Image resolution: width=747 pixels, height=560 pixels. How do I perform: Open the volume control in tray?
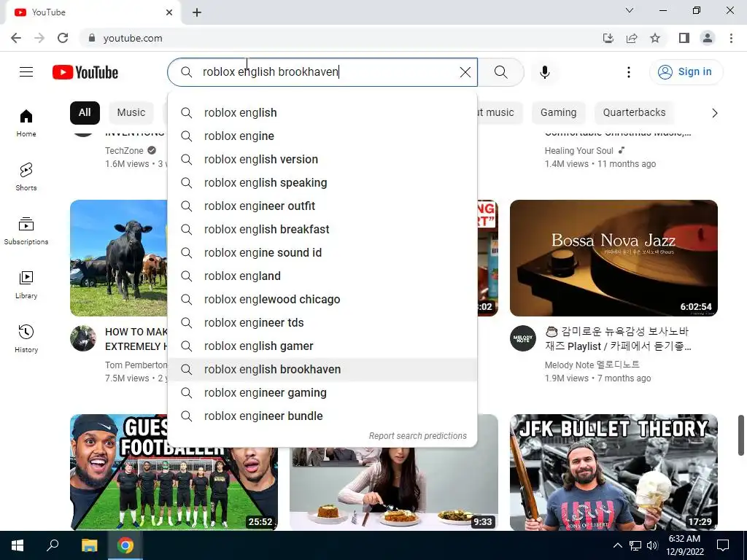(x=651, y=545)
